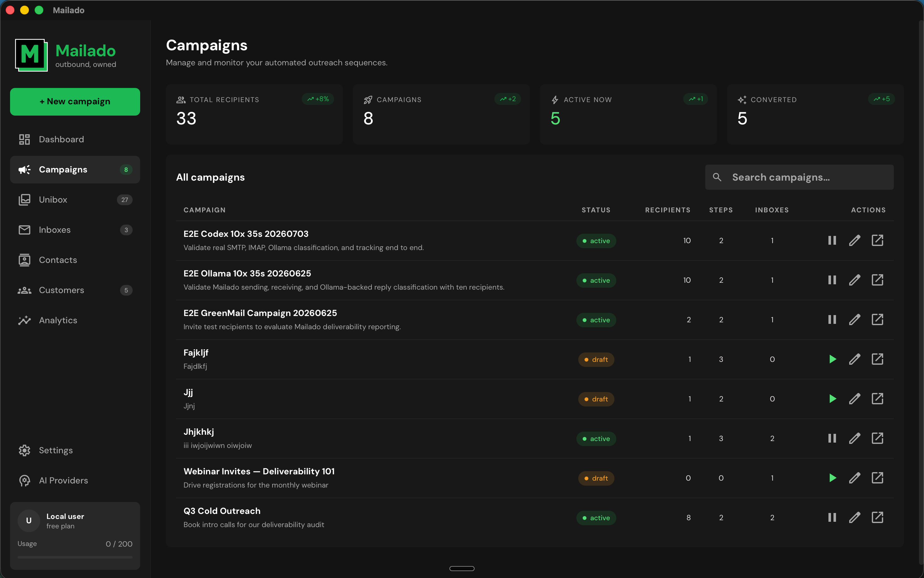This screenshot has width=924, height=578.
Task: Pause the E2E Codex 10x 35s campaign
Action: pos(832,240)
